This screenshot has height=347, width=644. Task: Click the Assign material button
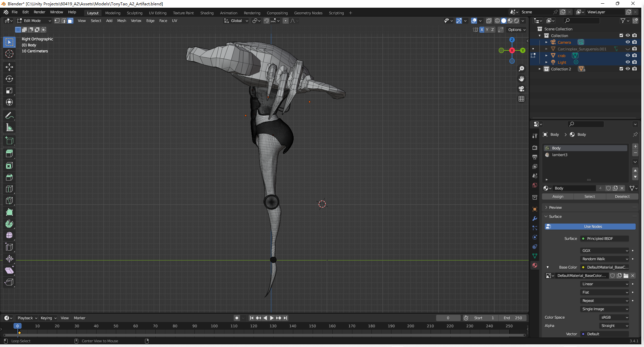(557, 197)
